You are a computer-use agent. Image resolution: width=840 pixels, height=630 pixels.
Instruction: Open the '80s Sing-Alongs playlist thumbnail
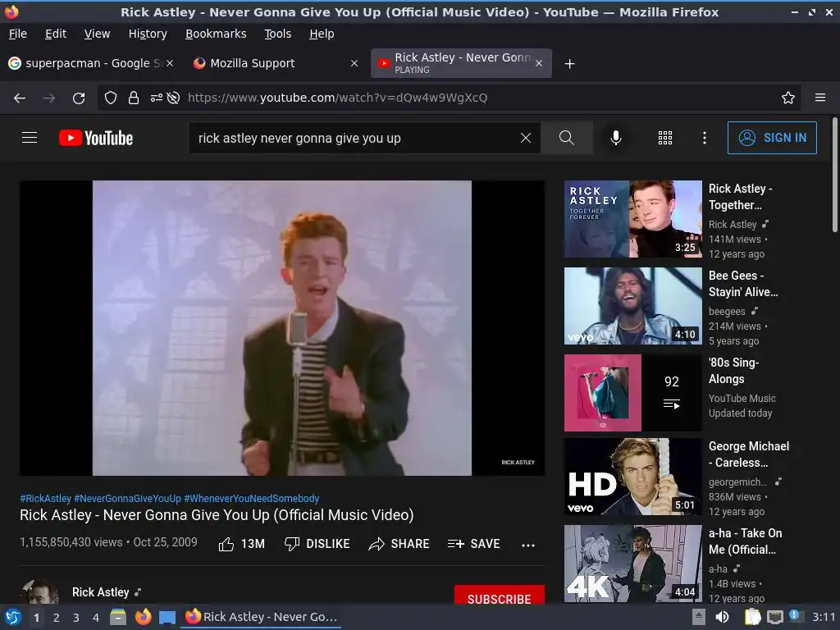632,393
